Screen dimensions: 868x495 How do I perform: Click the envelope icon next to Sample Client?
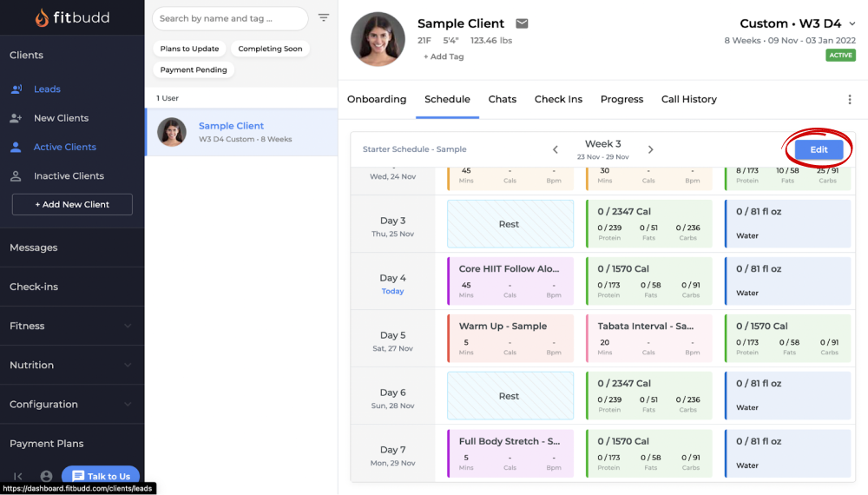(x=522, y=23)
